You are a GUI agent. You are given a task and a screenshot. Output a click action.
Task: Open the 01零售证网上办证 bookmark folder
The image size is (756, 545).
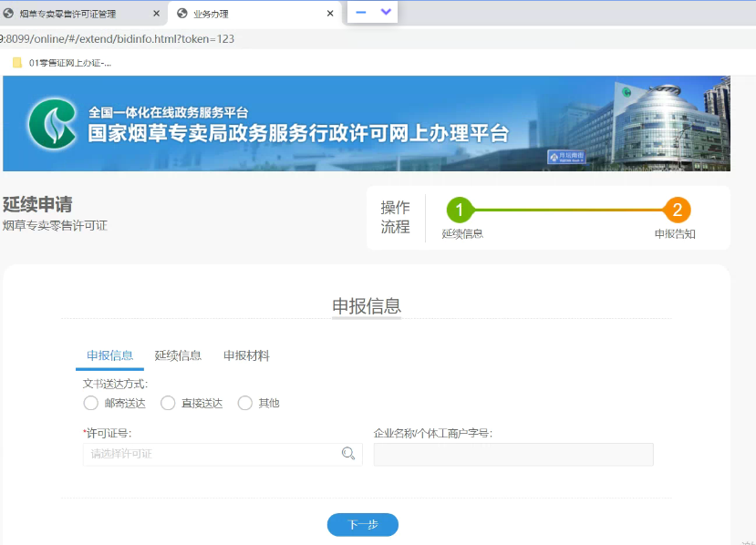(62, 63)
